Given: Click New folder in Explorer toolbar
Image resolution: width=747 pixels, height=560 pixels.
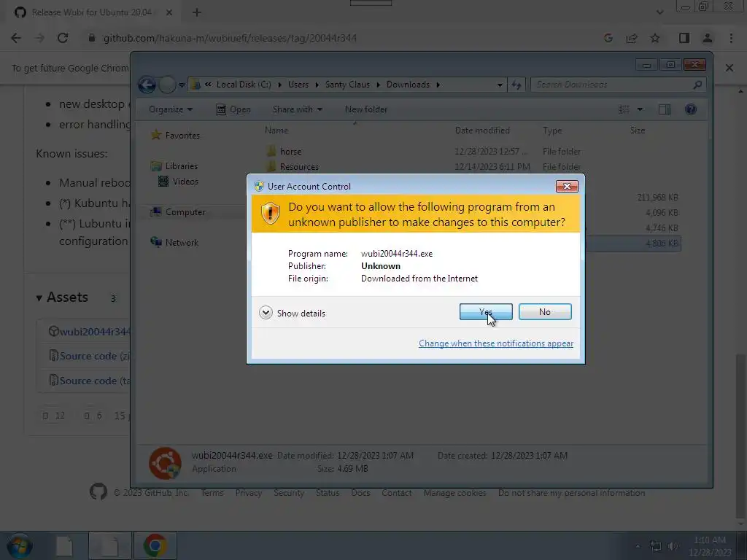Looking at the screenshot, I should (x=366, y=109).
